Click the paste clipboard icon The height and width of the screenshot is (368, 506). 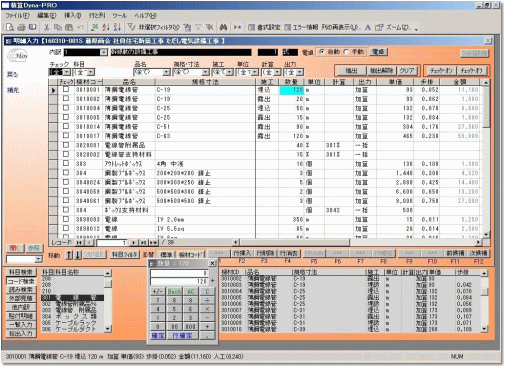point(69,27)
